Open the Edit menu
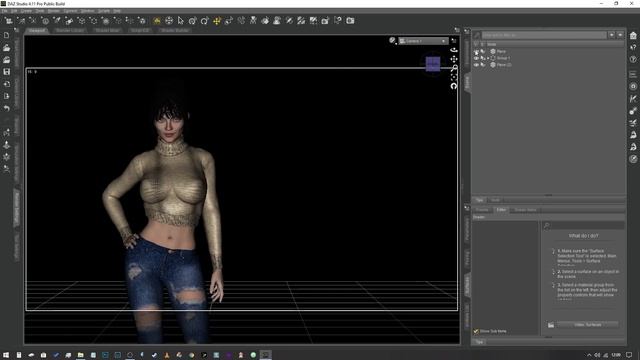The width and height of the screenshot is (640, 360). [x=14, y=11]
